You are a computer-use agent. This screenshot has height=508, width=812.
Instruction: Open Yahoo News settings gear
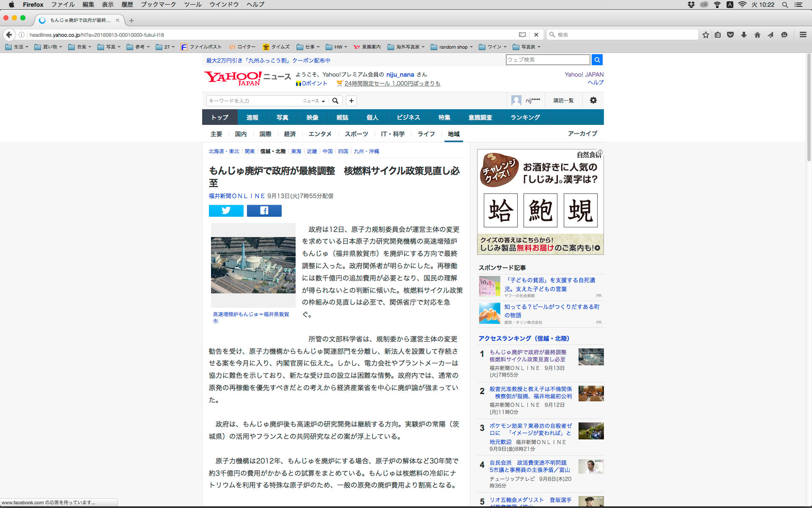coord(593,100)
